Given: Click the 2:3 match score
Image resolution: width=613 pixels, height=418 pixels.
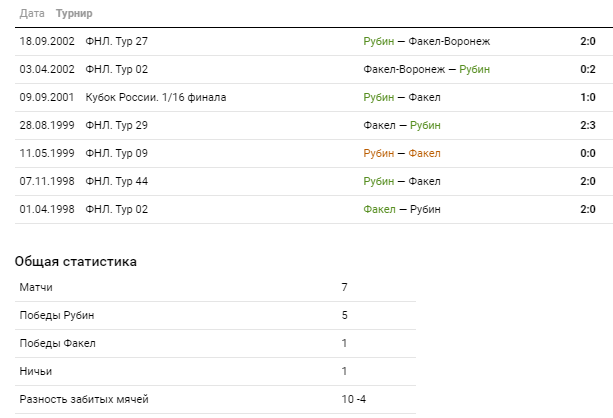Looking at the screenshot, I should coord(587,126).
